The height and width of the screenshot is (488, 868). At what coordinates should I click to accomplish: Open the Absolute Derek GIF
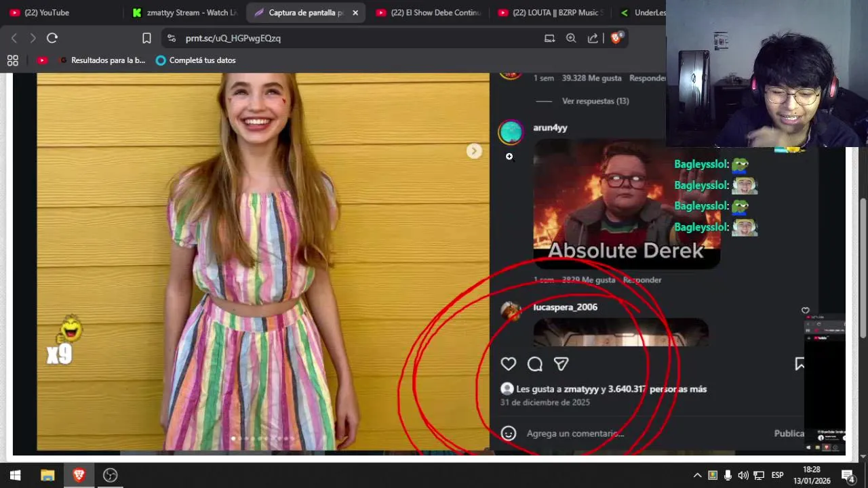point(626,204)
